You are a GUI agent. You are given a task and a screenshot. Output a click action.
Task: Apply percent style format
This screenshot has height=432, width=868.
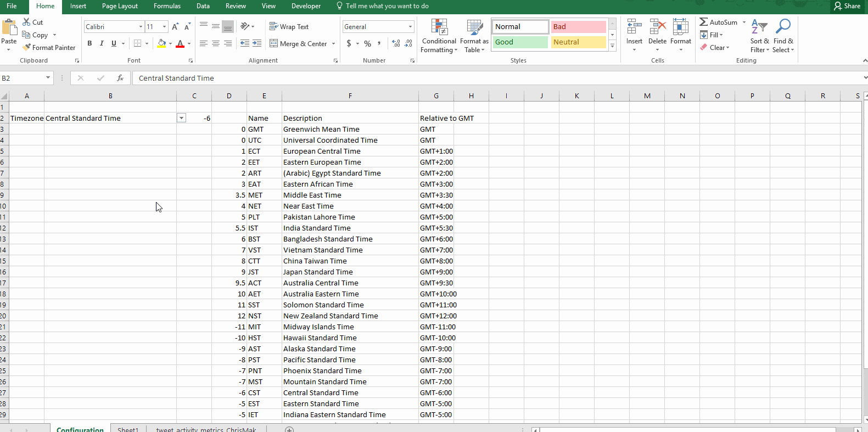tap(367, 43)
